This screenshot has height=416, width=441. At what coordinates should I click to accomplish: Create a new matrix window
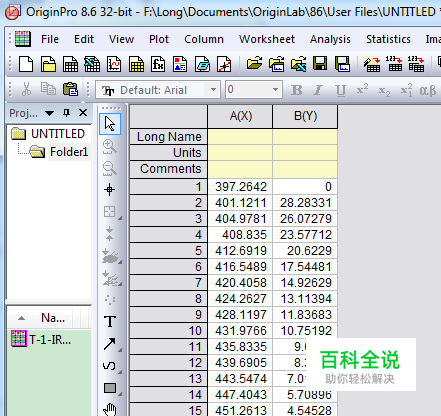click(x=136, y=64)
